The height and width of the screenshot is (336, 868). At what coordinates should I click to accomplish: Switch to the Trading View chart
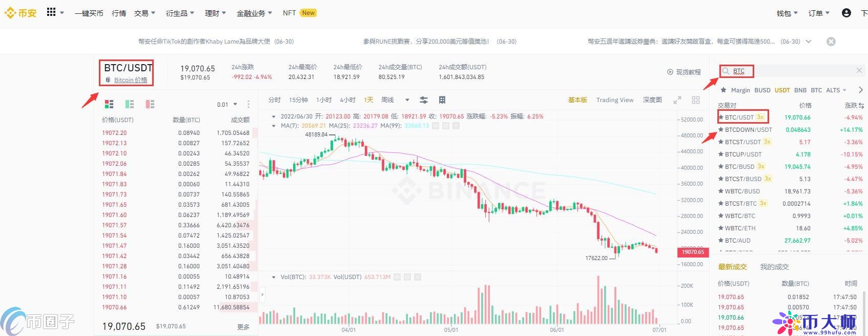click(x=615, y=100)
